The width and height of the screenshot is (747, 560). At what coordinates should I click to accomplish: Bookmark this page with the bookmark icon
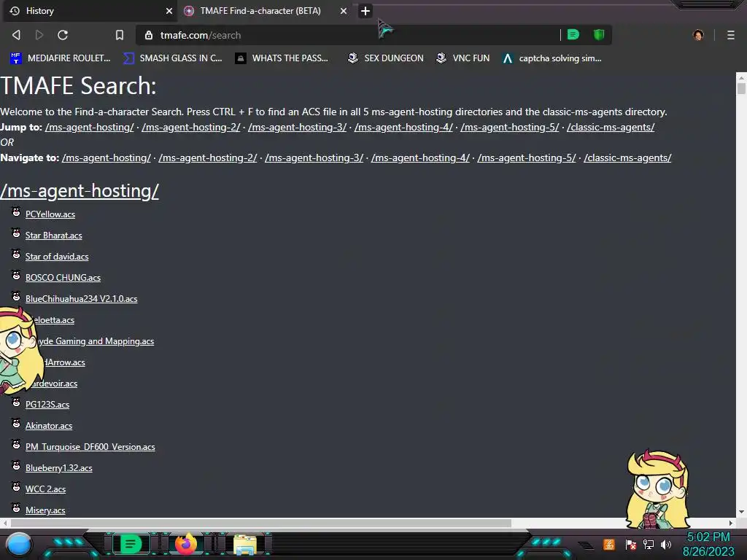[120, 35]
